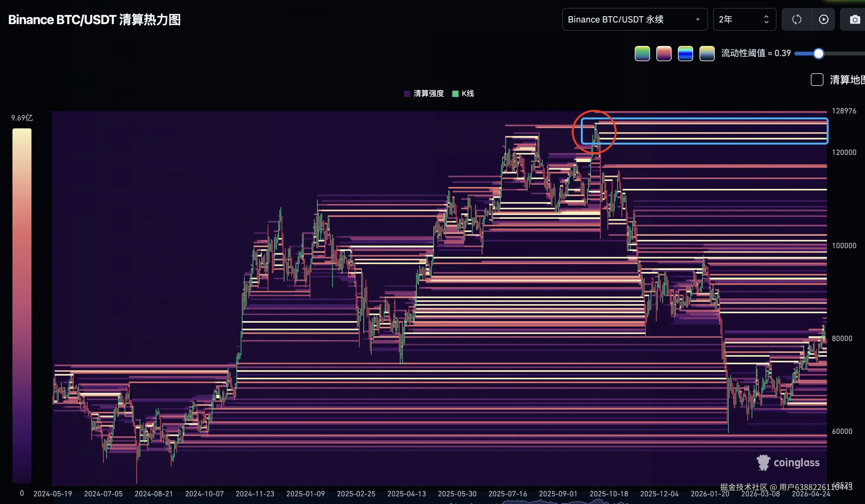865x504 pixels.
Task: Toggle the K线 legend series
Action: coord(463,94)
